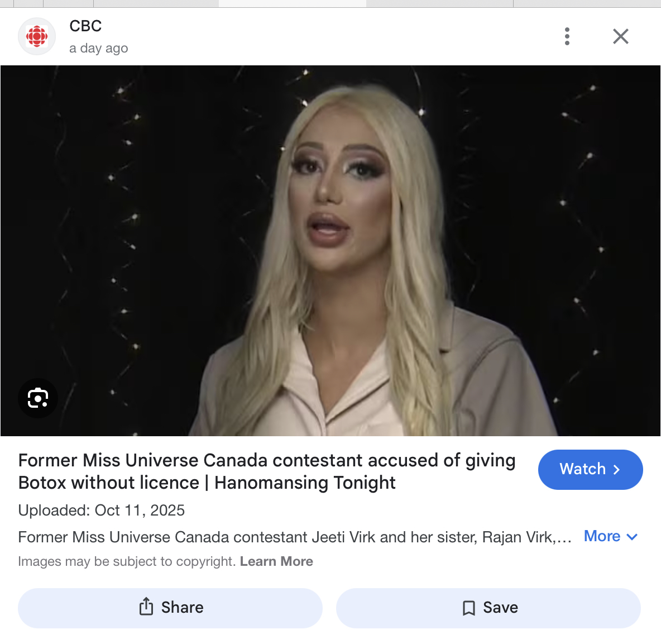Click the truncated Jeeti Virk description text
661x644 pixels.
[295, 537]
